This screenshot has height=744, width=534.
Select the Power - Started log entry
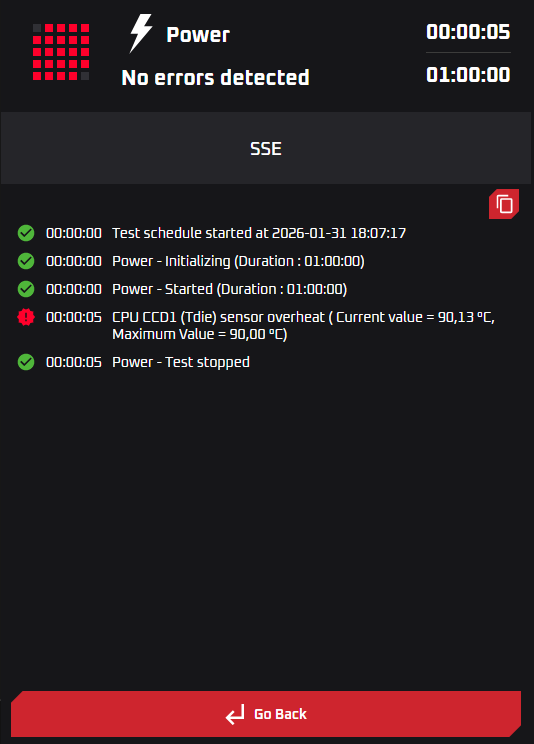tap(182, 289)
